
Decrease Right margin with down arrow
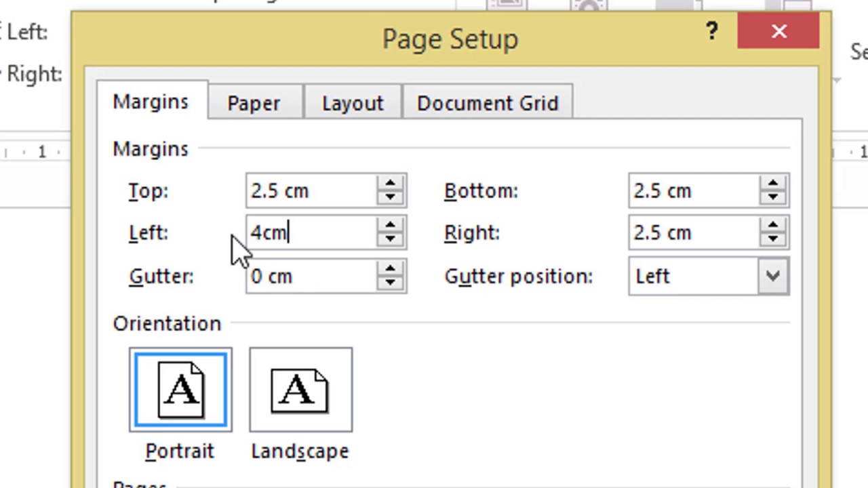(x=772, y=240)
